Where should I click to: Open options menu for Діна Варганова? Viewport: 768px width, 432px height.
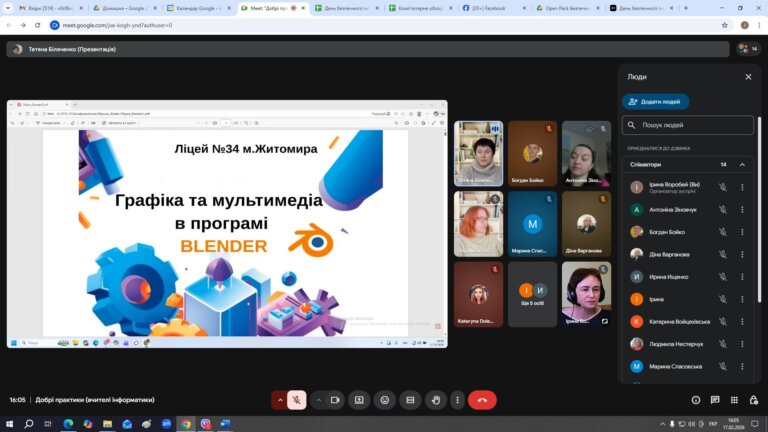tap(742, 254)
